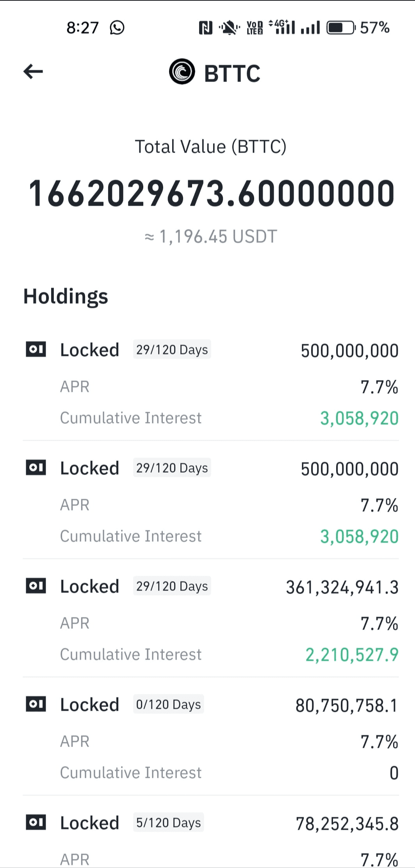
Task: Open the 361,324,941.3 locked amount
Action: click(x=342, y=587)
